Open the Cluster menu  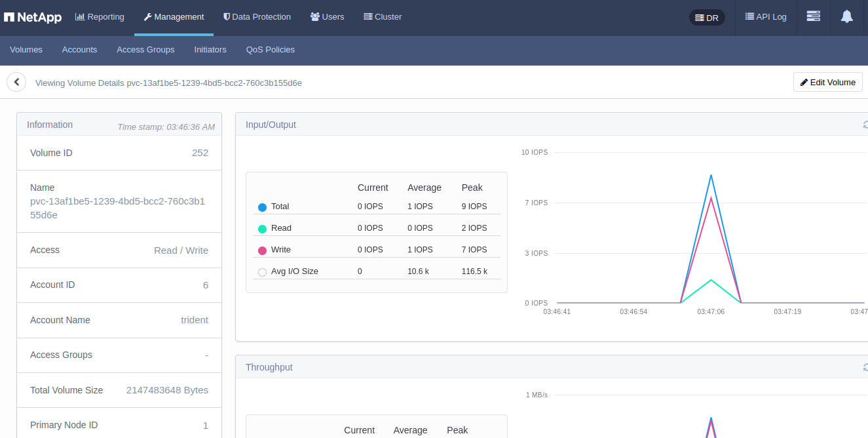[383, 17]
